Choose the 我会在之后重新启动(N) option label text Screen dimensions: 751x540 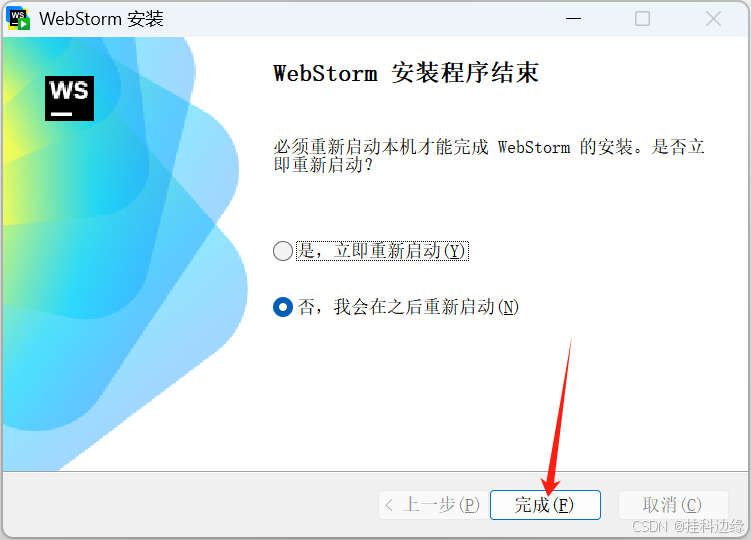[x=426, y=307]
